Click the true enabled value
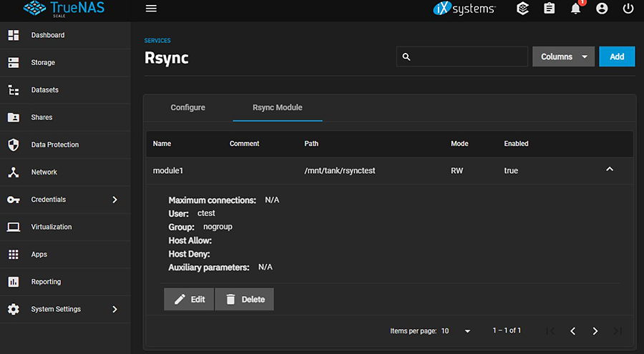The height and width of the screenshot is (354, 644). click(x=511, y=171)
